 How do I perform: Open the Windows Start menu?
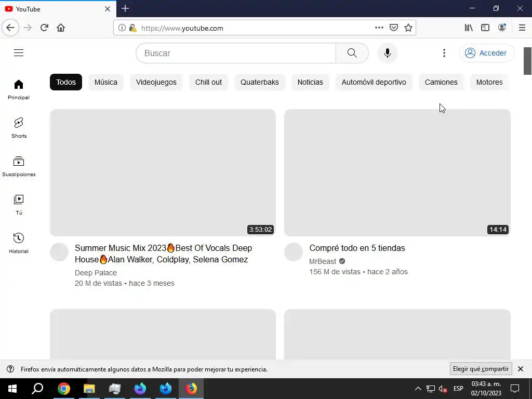click(12, 389)
